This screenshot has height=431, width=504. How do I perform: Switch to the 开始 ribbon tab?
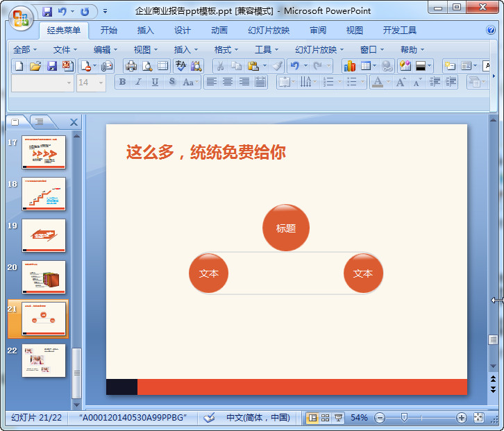pos(108,31)
